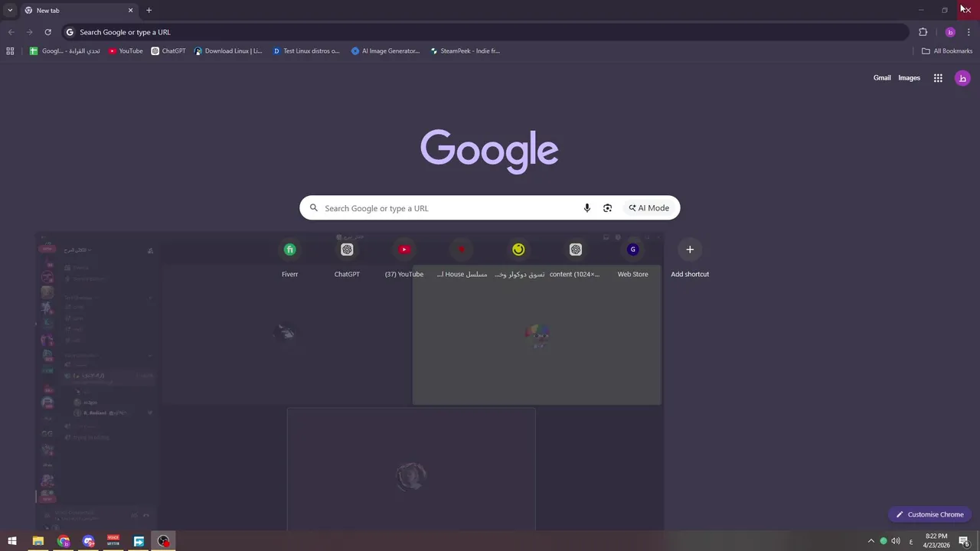
Task: Open the blue arrow taskbar app
Action: 139,541
